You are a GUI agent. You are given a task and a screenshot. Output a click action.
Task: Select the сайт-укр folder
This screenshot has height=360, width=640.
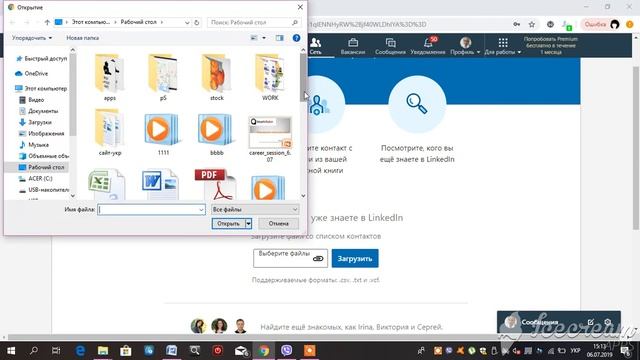pyautogui.click(x=109, y=132)
